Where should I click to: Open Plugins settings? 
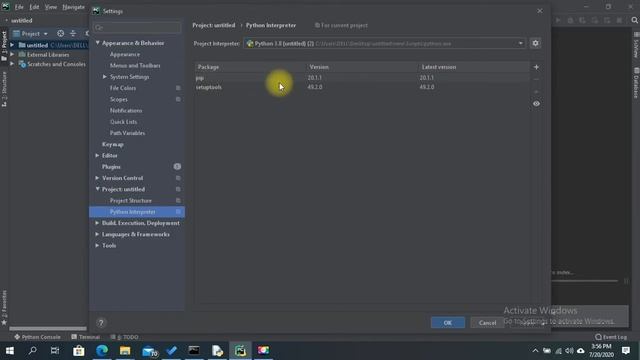111,167
